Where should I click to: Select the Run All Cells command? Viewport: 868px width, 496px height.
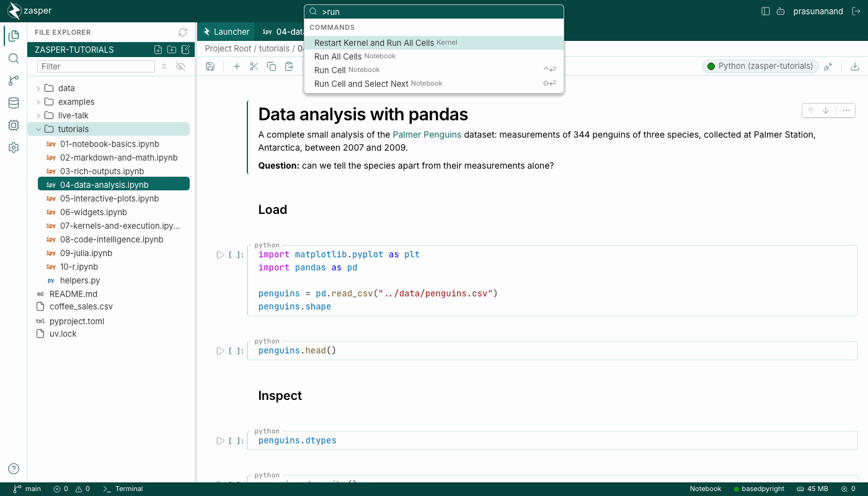pos(434,56)
